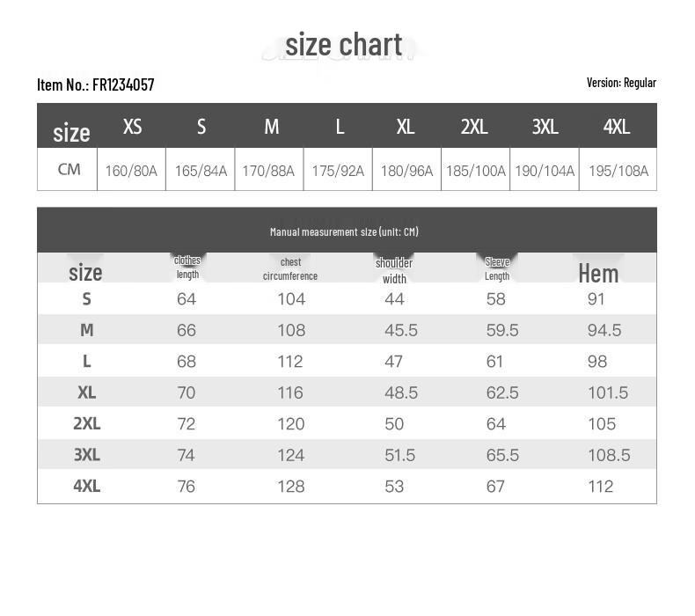
Task: Click the CM row label
Action: pyautogui.click(x=69, y=169)
